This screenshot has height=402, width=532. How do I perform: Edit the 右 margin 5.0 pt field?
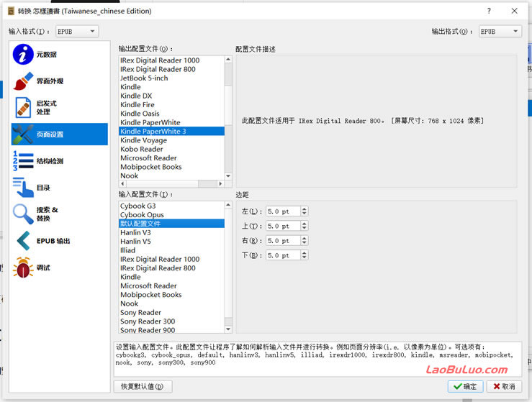tap(284, 240)
